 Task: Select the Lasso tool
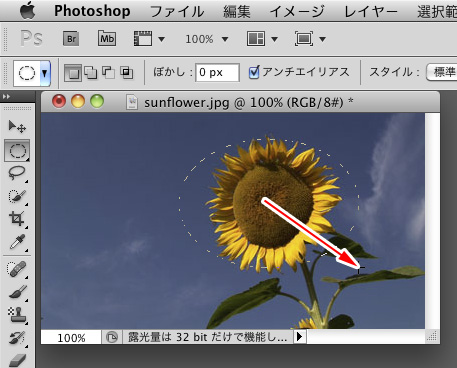point(17,173)
